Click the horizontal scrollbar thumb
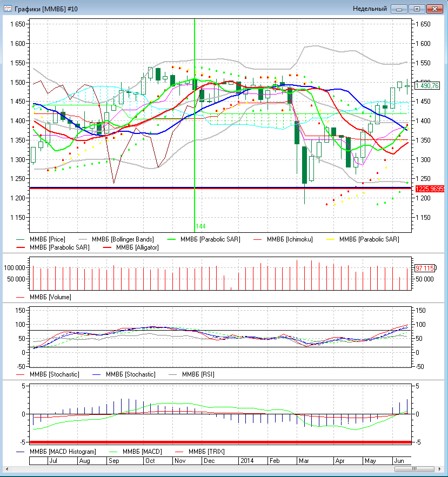The height and width of the screenshot is (477, 448). [414, 469]
